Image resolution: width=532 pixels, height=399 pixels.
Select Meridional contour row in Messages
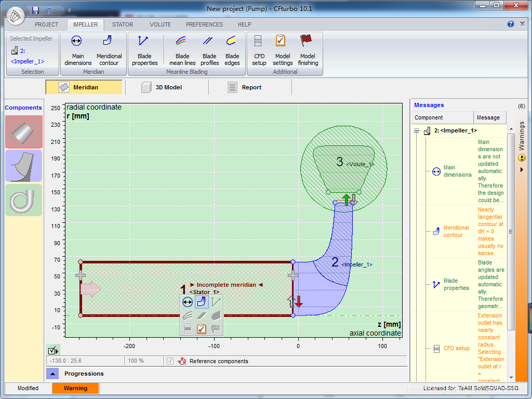pyautogui.click(x=459, y=231)
